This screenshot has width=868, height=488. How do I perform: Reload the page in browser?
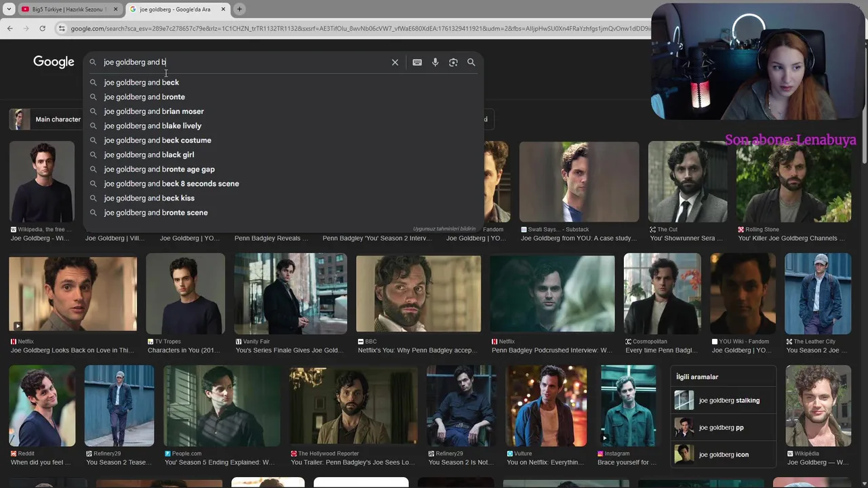42,28
